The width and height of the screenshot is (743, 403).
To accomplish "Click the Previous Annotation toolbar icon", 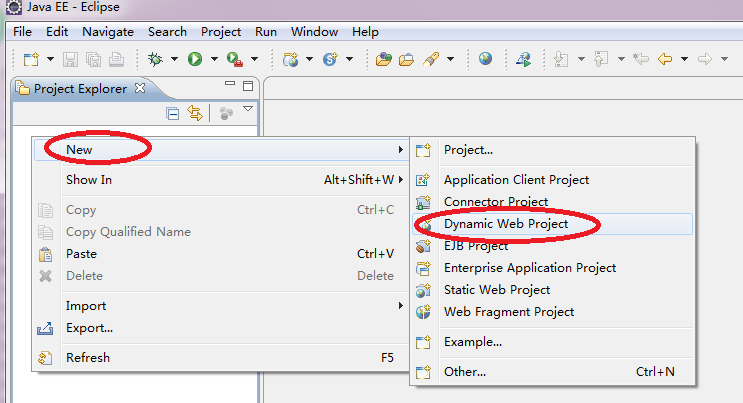I will pos(601,59).
